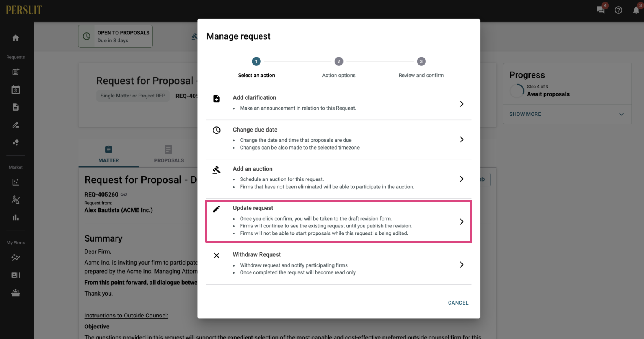This screenshot has height=339, width=644.
Task: Open the Home icon in sidebar
Action: click(x=16, y=38)
